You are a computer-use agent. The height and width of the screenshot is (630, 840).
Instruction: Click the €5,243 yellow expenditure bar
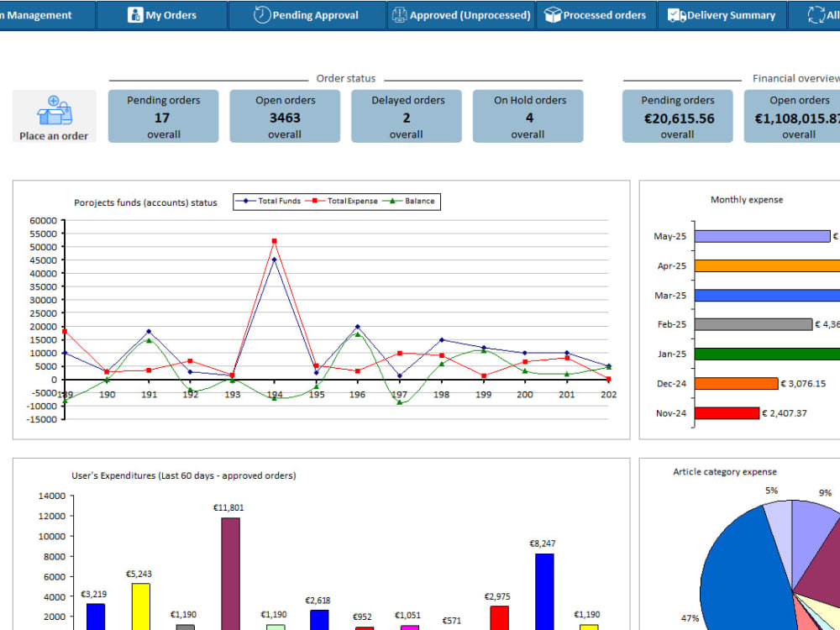[141, 606]
